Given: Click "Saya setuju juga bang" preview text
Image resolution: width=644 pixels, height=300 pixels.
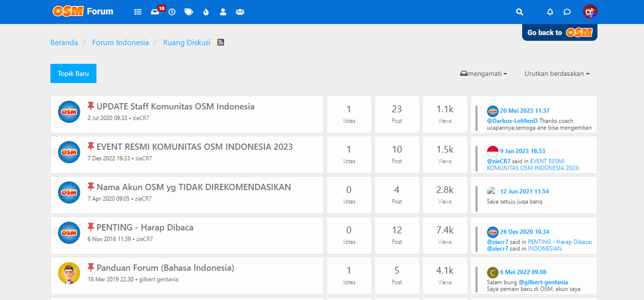Looking at the screenshot, I should 515,201.
